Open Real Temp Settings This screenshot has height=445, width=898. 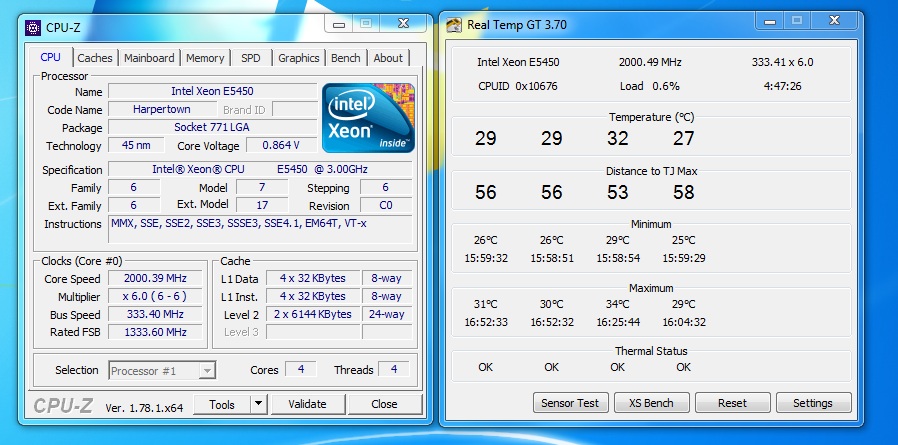[x=813, y=403]
